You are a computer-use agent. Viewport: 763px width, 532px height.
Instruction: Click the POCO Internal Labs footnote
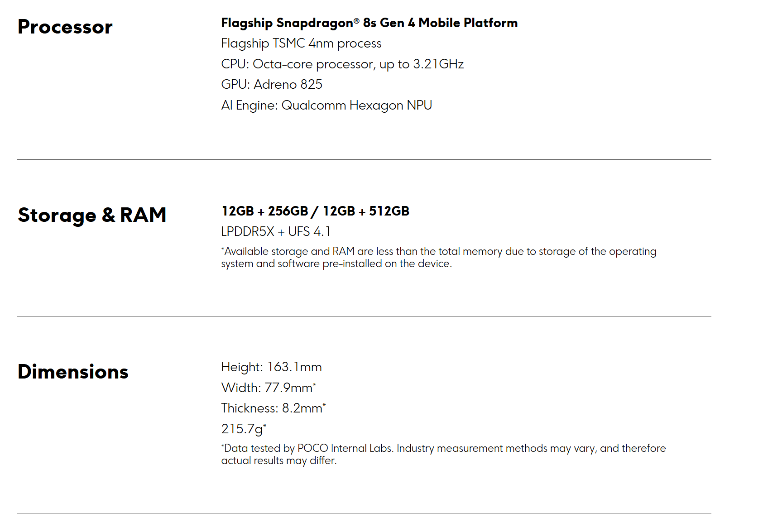pos(443,455)
